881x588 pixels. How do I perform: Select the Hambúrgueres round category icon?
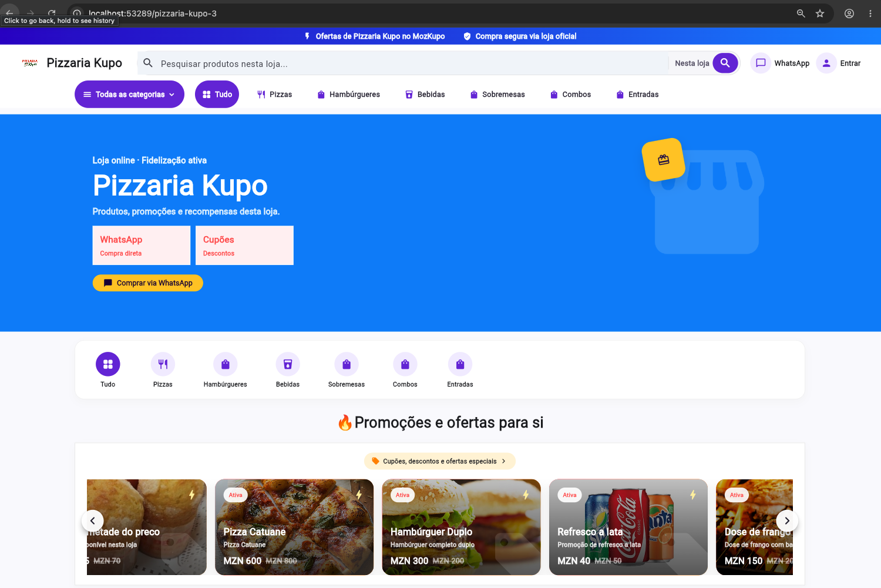click(226, 364)
